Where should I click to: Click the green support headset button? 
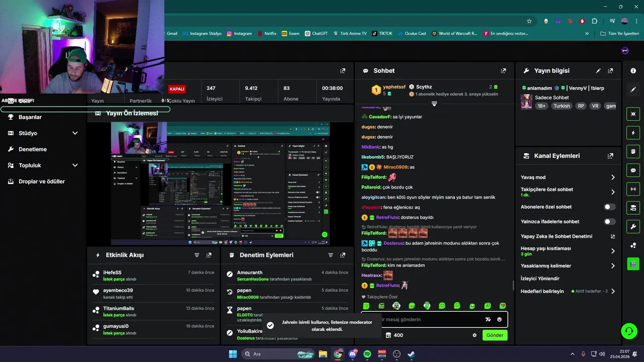click(x=629, y=331)
